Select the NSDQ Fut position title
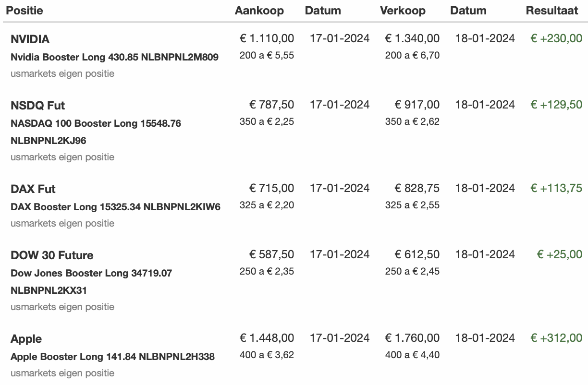 [37, 106]
